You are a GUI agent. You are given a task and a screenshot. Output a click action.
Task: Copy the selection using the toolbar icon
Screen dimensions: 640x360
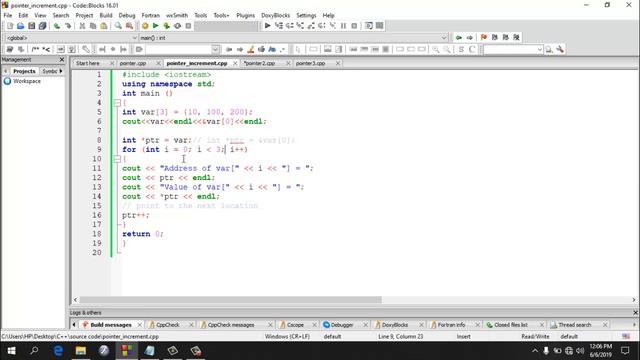93,26
